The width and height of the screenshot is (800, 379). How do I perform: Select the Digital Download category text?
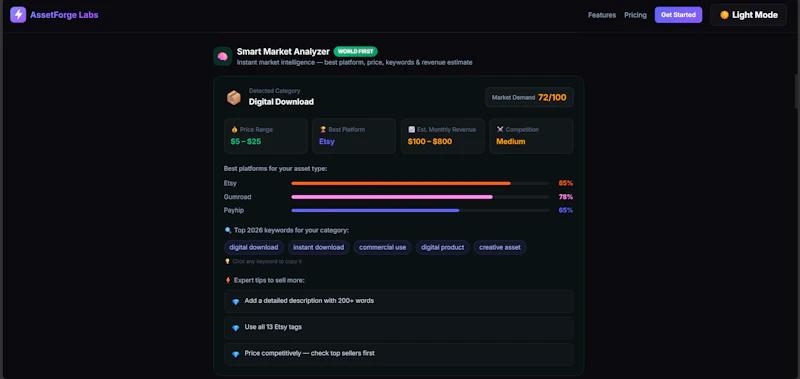(x=281, y=102)
